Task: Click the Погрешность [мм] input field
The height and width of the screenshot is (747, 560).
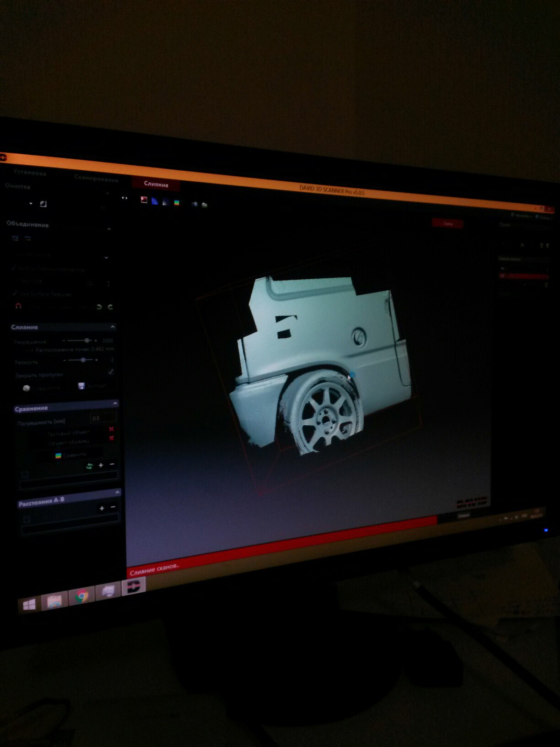Action: click(103, 418)
